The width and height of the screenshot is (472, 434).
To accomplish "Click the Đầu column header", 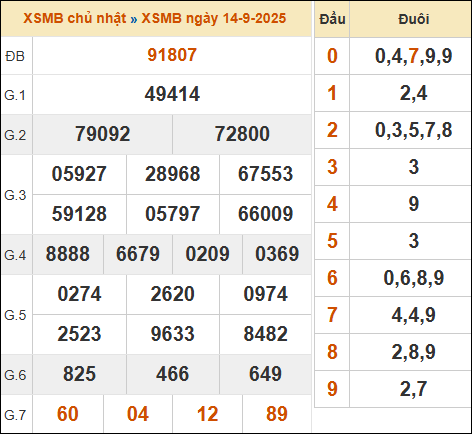I will click(x=332, y=19).
